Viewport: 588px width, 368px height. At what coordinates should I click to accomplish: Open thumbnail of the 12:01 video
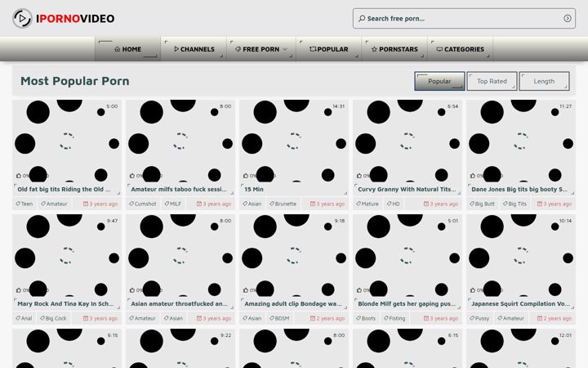pos(521,348)
